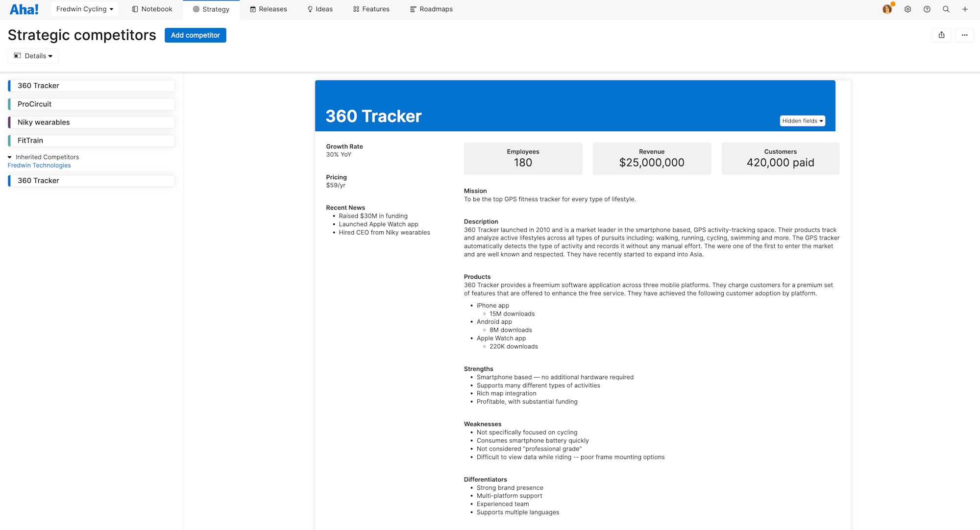
Task: Open the Details view dropdown
Action: coord(33,55)
